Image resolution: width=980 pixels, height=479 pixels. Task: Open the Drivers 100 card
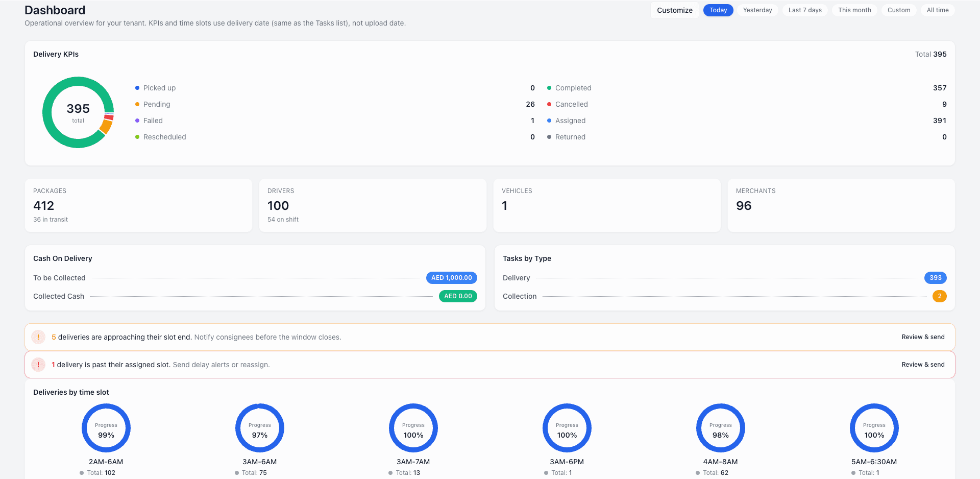click(373, 205)
